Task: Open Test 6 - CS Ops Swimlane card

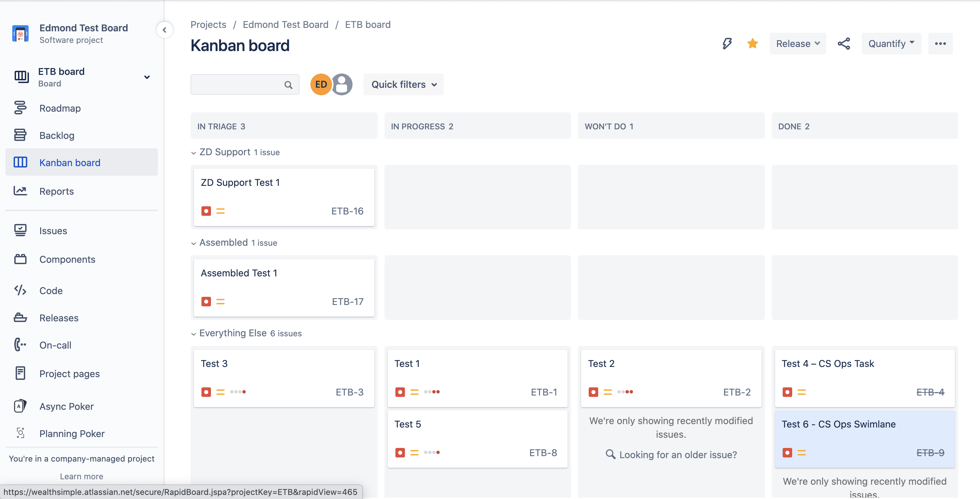Action: [865, 439]
